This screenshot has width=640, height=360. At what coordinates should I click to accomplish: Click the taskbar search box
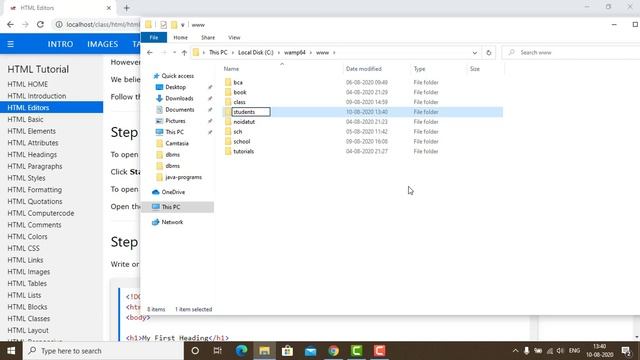[103, 351]
